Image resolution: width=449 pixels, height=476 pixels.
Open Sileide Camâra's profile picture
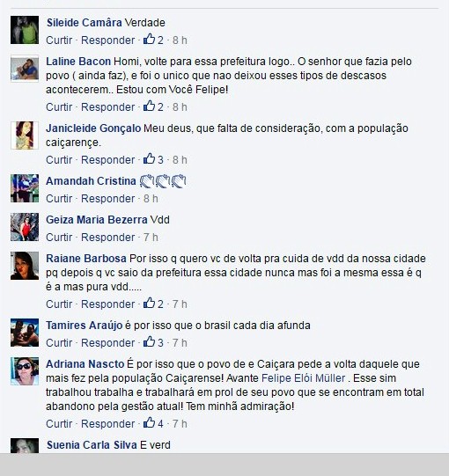tap(25, 30)
